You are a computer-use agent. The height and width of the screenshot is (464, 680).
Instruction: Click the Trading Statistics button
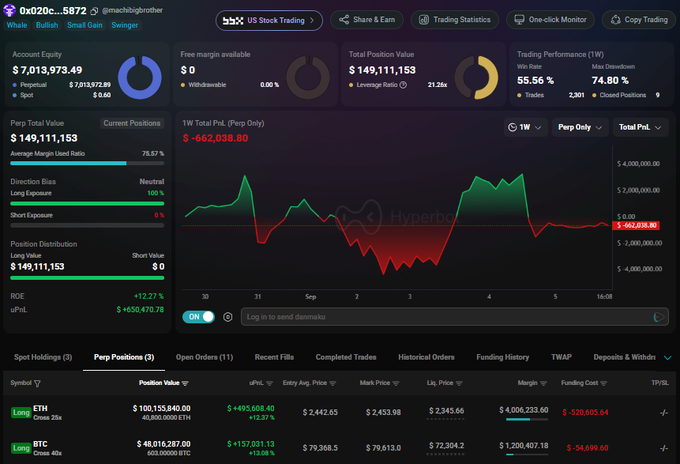point(455,20)
